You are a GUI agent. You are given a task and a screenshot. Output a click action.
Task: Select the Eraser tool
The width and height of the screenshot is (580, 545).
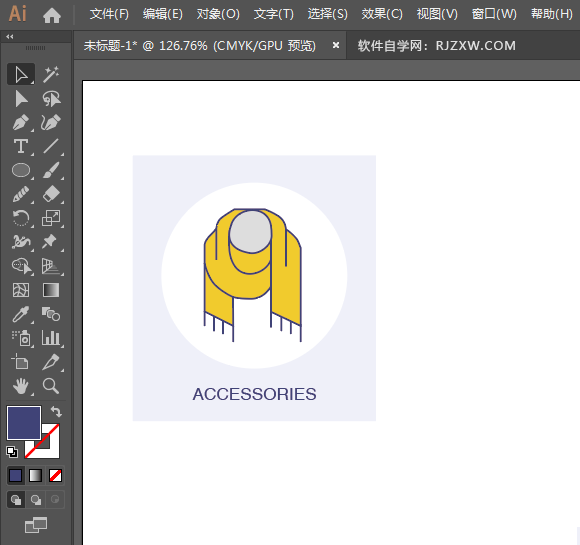pyautogui.click(x=51, y=194)
